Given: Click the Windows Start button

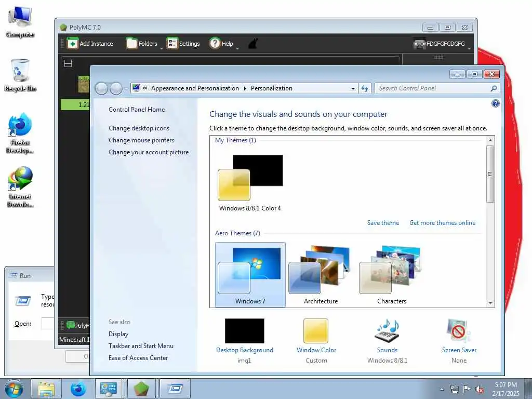Looking at the screenshot, I should click(14, 389).
